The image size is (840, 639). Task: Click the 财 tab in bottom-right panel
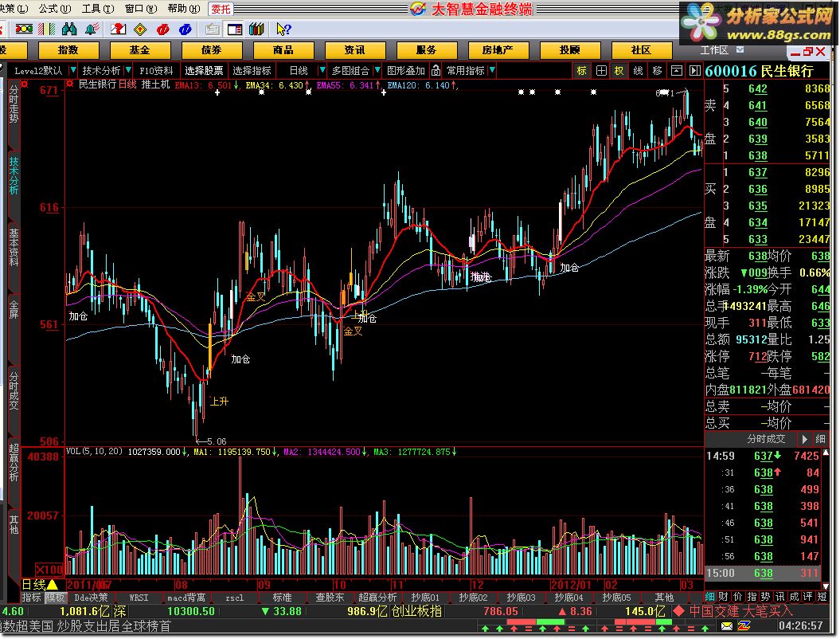point(723,597)
